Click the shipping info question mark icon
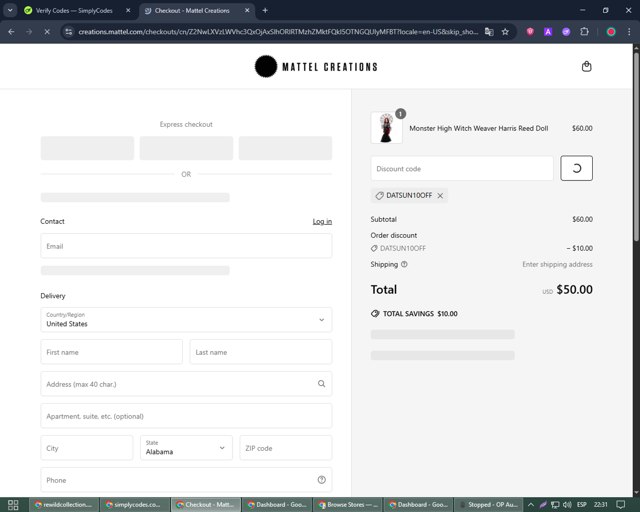 [x=404, y=264]
